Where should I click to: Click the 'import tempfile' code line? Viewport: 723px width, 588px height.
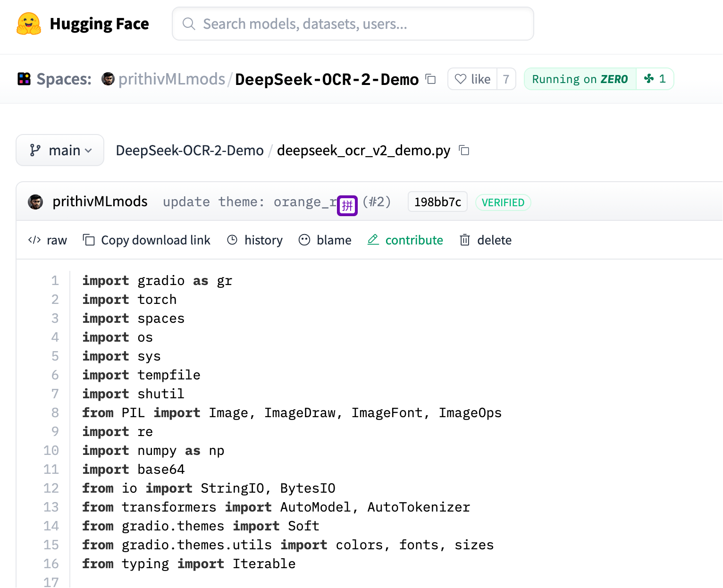141,375
